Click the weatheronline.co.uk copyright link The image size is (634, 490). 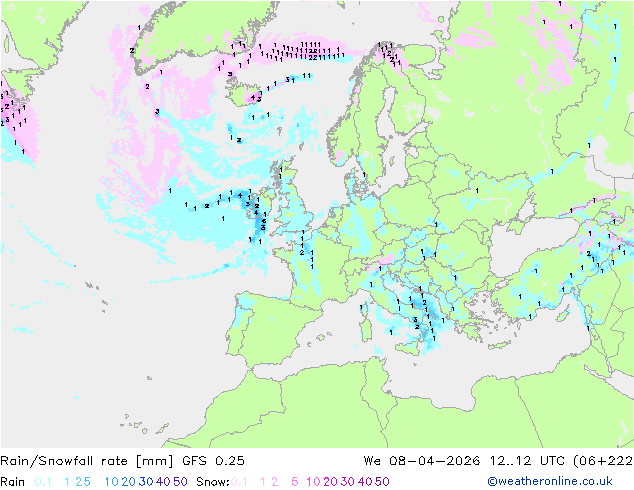tap(550, 481)
